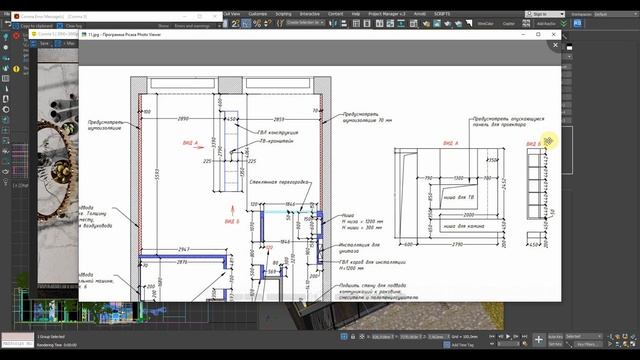
Task: Open the Selected key filter dropdown
Action: 584,336
